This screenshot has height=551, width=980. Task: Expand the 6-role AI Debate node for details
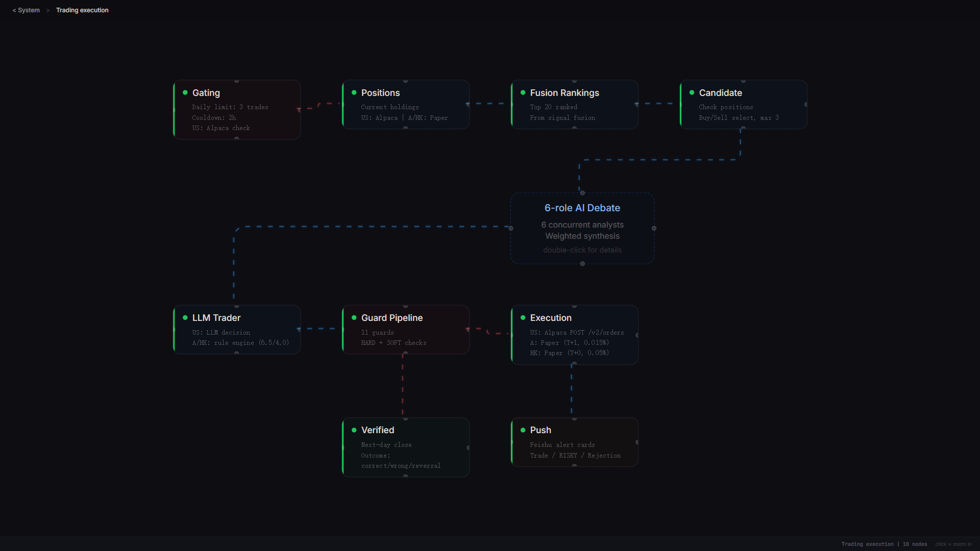point(582,228)
